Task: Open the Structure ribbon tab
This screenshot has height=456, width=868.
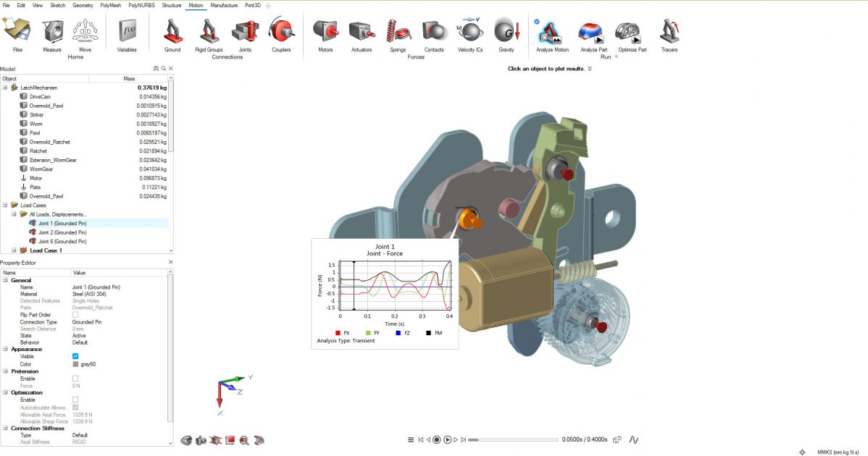Action: [172, 5]
